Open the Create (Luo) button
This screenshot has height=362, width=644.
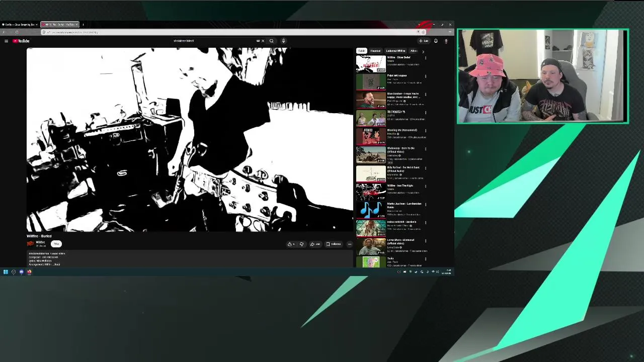click(x=424, y=41)
